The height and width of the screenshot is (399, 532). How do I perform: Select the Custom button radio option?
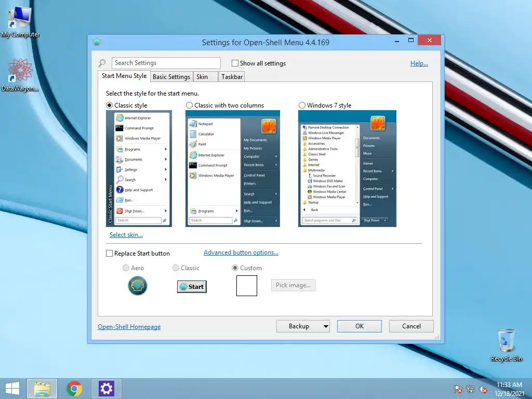(x=235, y=268)
